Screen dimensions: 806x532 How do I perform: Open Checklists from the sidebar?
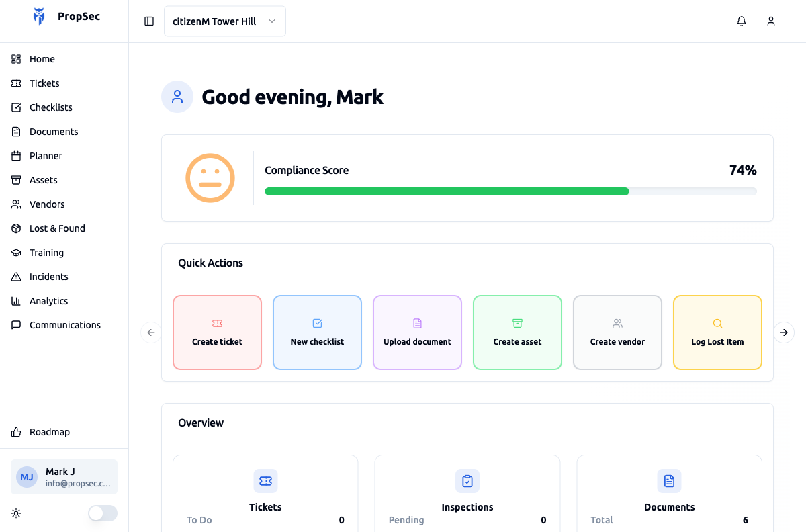[x=51, y=107]
